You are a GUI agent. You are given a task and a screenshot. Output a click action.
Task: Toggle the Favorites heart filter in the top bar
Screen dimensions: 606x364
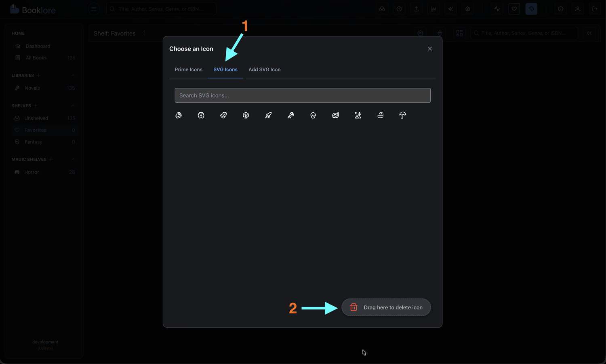coord(514,9)
